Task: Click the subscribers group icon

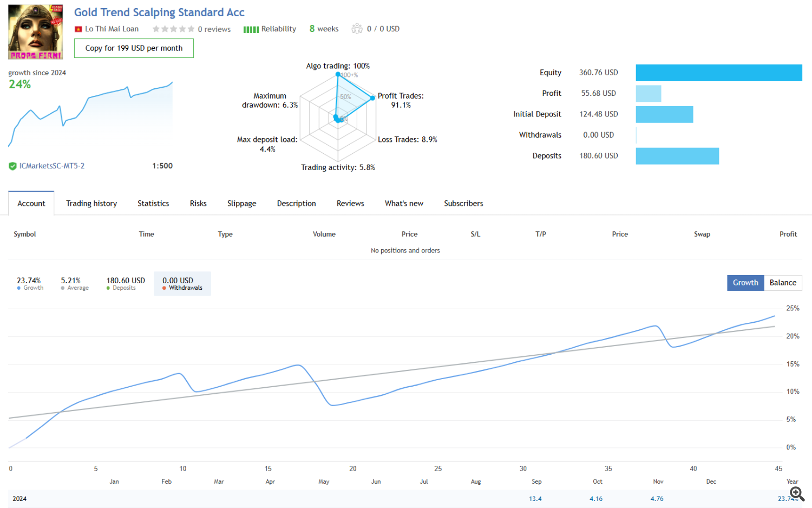Action: coord(357,29)
